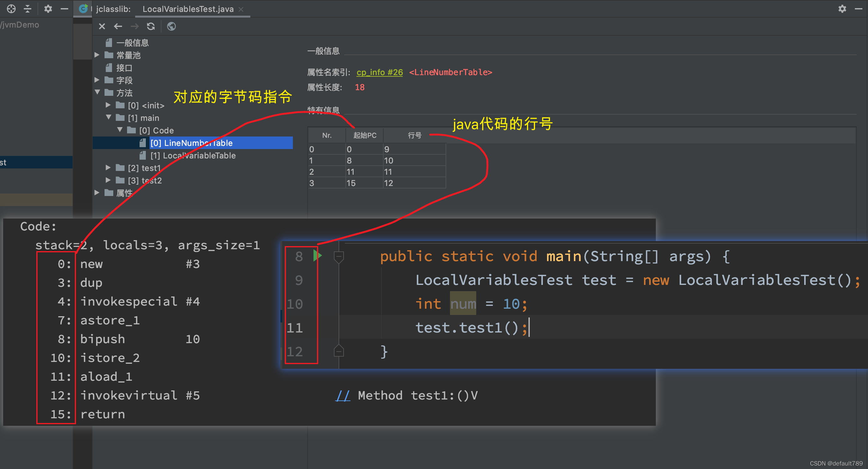Click the collapse-all icon in left panel header
The width and height of the screenshot is (868, 469).
28,9
